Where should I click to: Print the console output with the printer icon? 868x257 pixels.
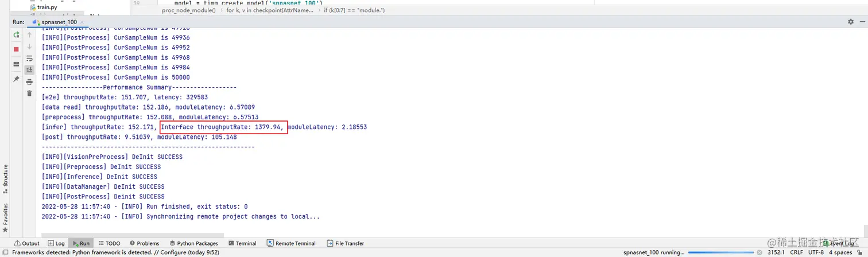point(29,81)
